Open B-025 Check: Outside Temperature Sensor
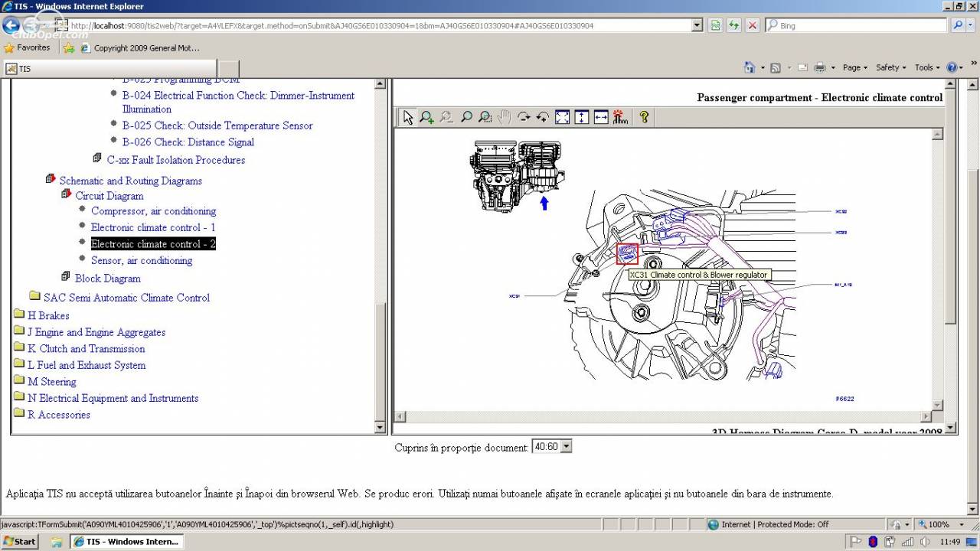This screenshot has width=980, height=551. [217, 126]
